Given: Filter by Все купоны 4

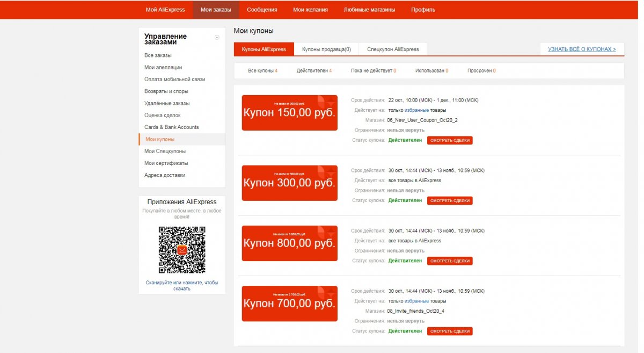Looking at the screenshot, I should [262, 71].
